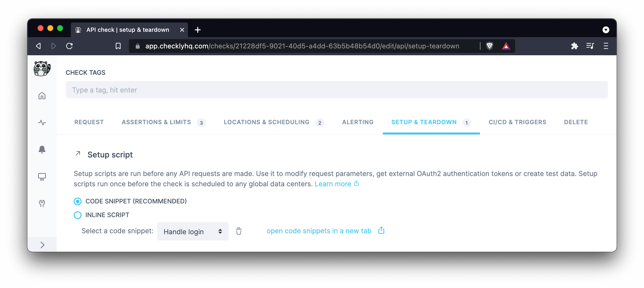This screenshot has width=644, height=288.
Task: Click the expand sidebar arrow icon
Action: coord(42,244)
